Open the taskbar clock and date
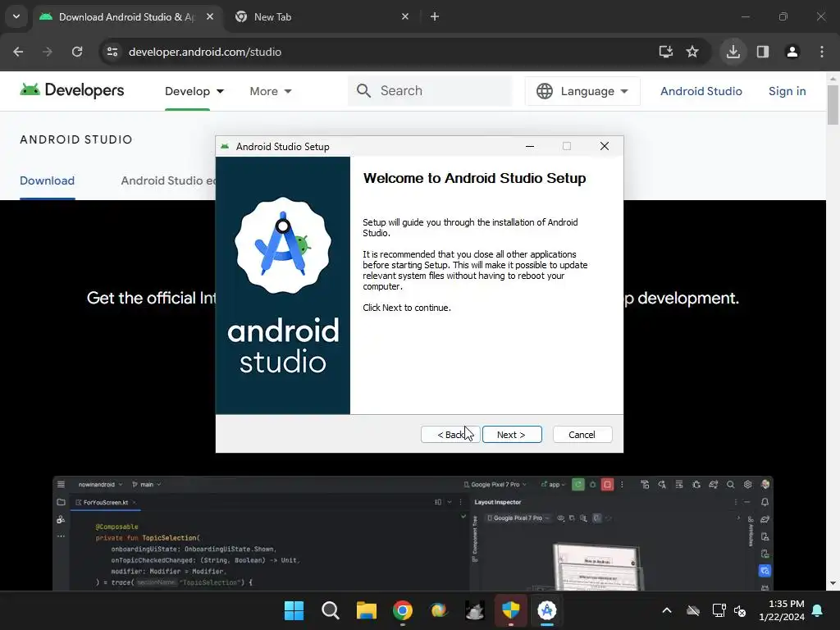This screenshot has height=630, width=840. pos(782,610)
